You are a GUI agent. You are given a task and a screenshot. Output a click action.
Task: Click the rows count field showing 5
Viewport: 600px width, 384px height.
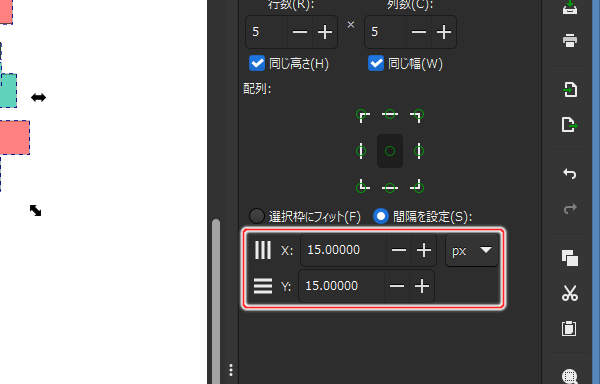click(x=266, y=32)
